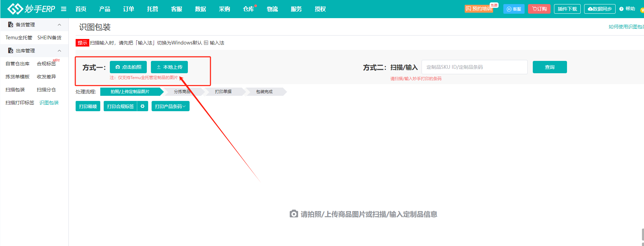Open the 物流 menu
Screen dimensions: 644x246
[x=272, y=9]
